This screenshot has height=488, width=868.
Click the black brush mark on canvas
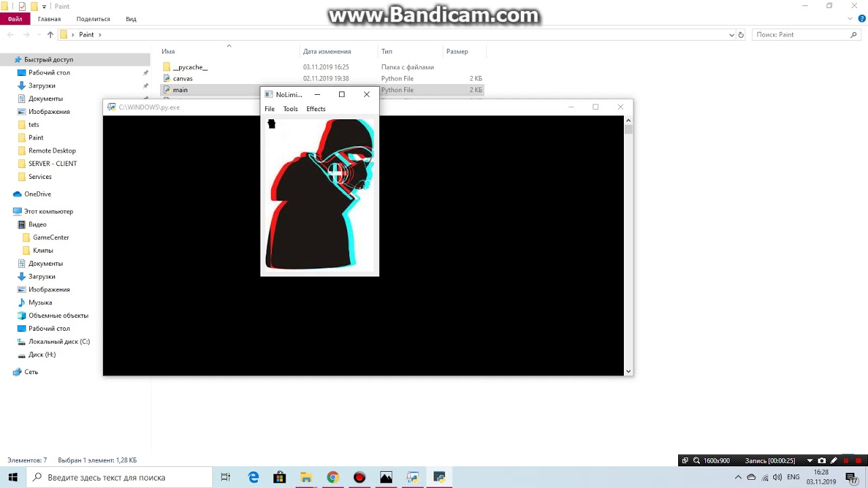click(271, 124)
